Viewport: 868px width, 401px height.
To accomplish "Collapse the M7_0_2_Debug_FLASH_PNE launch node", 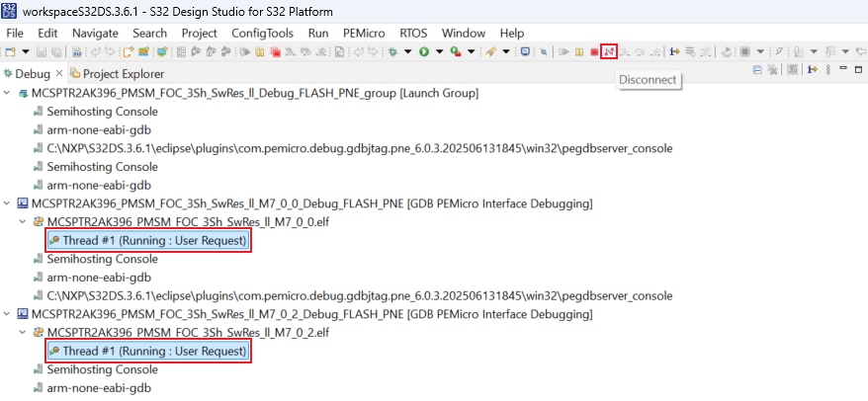I will click(9, 314).
